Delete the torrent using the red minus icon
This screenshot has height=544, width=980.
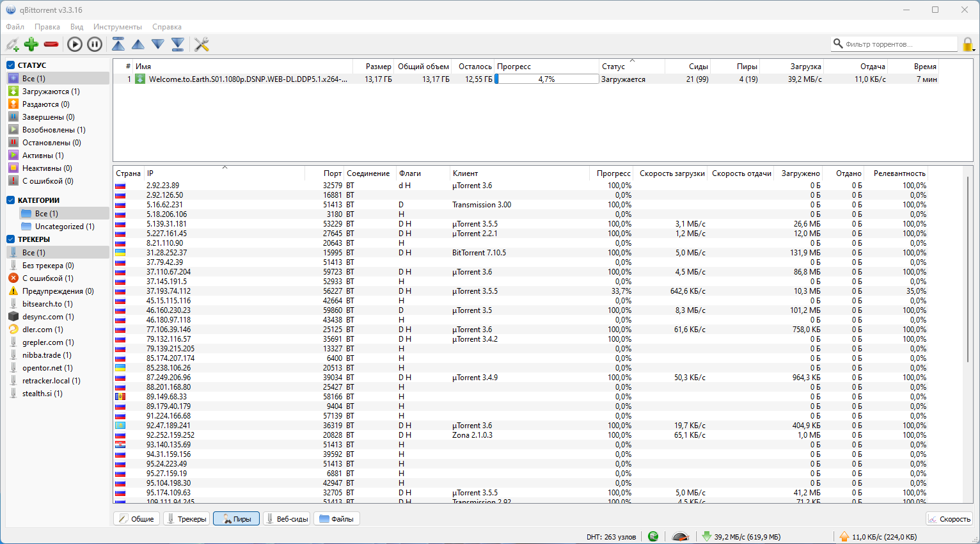coord(51,44)
